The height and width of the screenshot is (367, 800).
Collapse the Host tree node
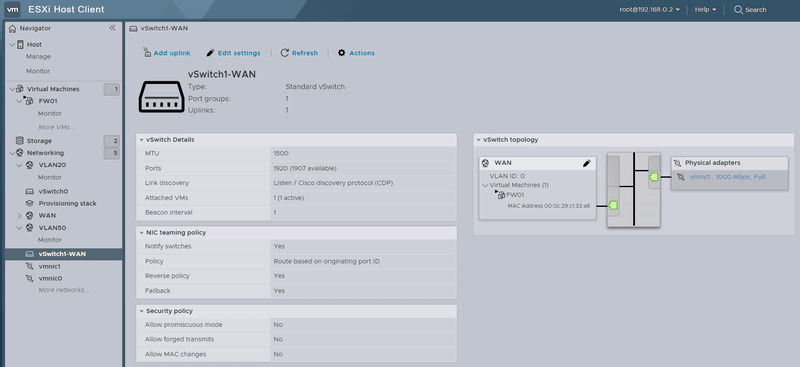tap(12, 44)
